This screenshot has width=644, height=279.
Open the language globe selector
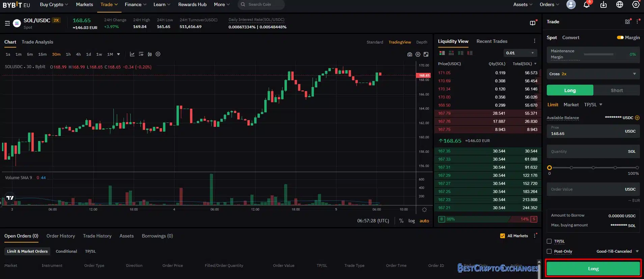(x=620, y=5)
